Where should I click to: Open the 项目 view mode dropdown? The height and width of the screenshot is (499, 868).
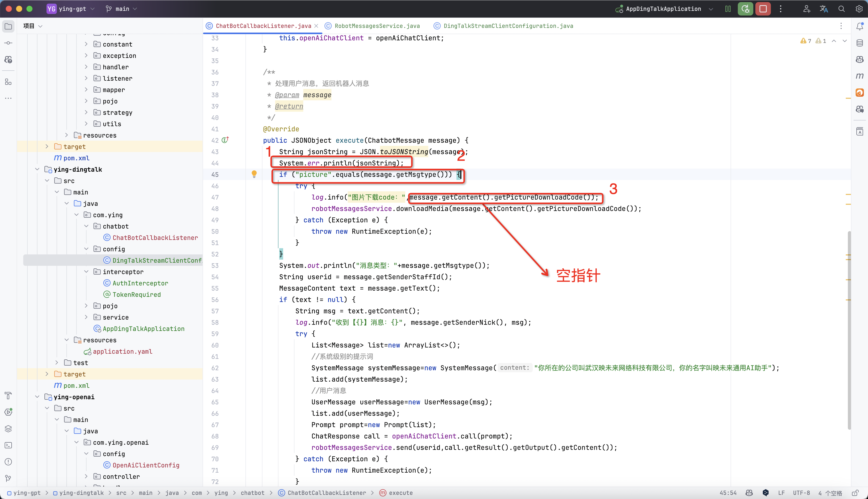click(33, 26)
